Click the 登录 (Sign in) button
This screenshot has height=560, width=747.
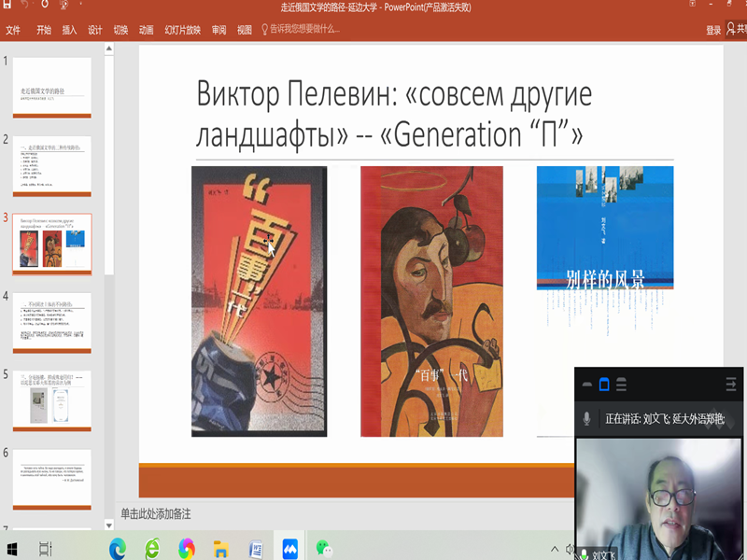(x=713, y=30)
